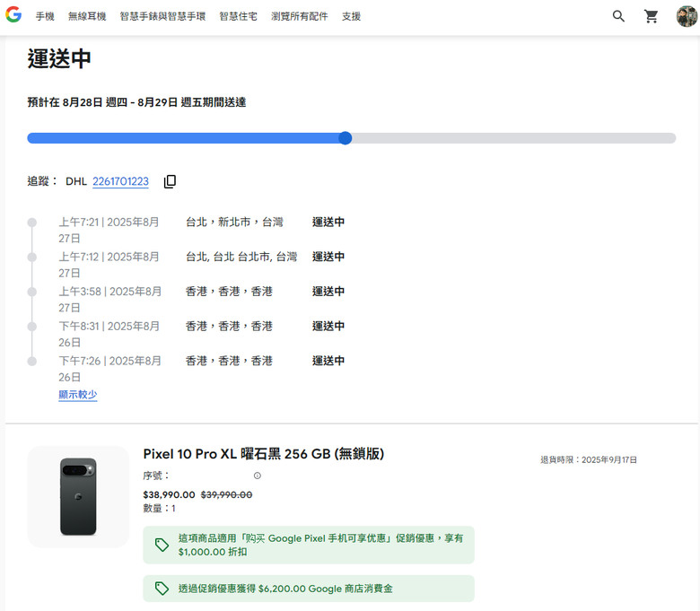Click the DHL carrier label
Viewport: 700px width, 611px height.
click(x=76, y=181)
